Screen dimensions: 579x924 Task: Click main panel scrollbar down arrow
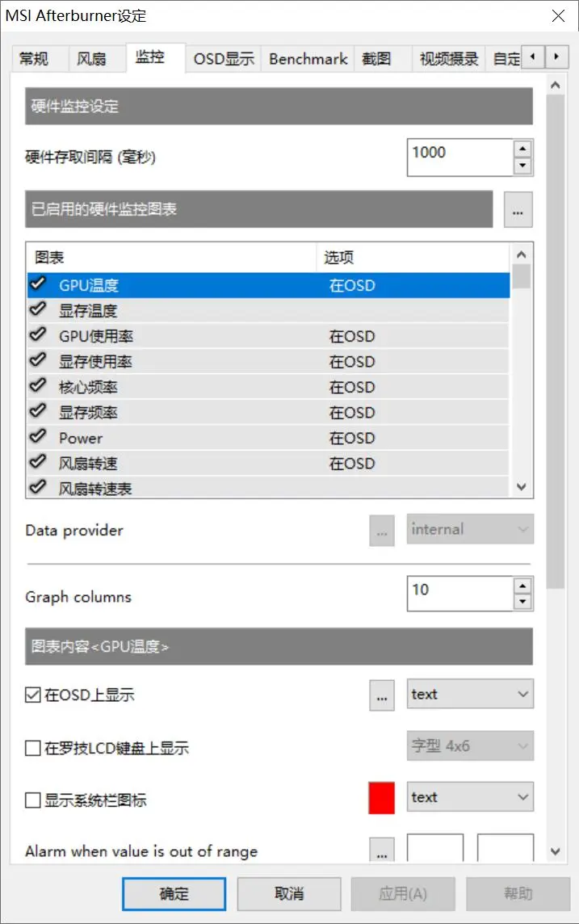pos(555,851)
